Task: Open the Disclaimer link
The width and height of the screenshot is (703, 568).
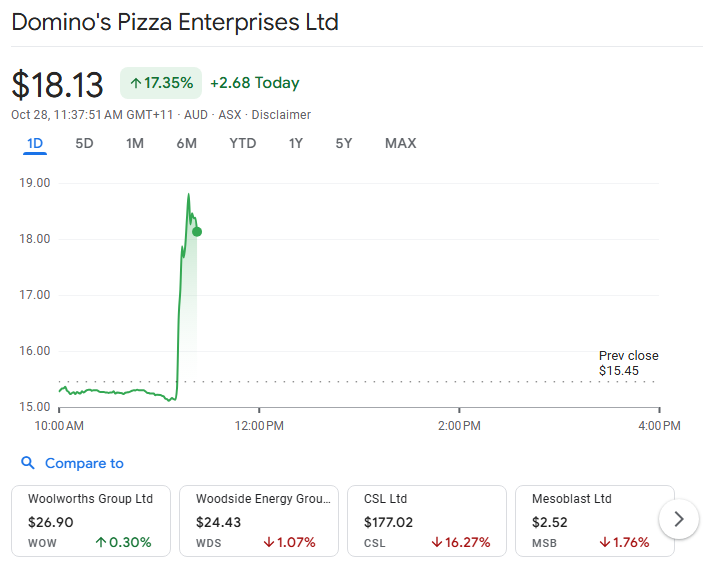Action: pos(281,115)
